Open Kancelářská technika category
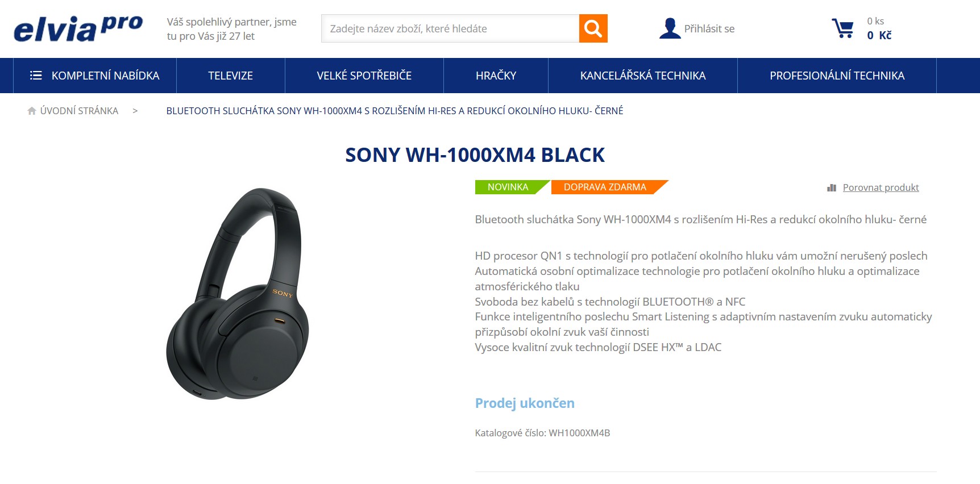This screenshot has width=980, height=484. pyautogui.click(x=643, y=76)
